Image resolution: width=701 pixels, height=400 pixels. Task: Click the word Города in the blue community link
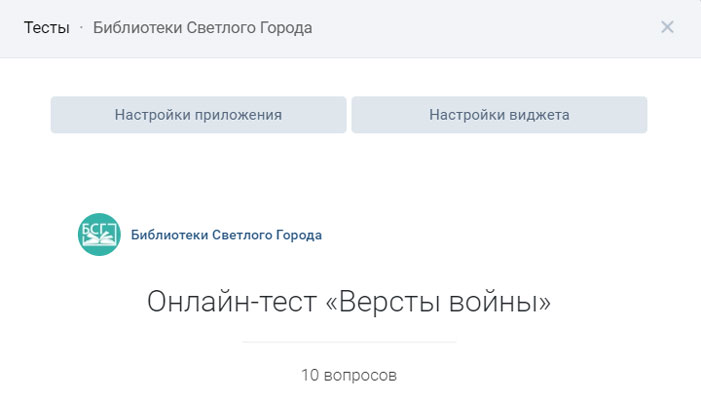pos(299,235)
